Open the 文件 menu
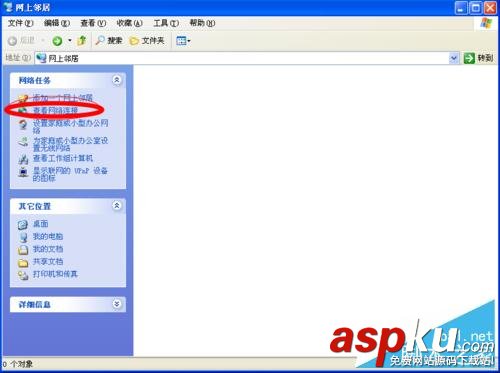This screenshot has height=373, width=500. click(x=21, y=23)
